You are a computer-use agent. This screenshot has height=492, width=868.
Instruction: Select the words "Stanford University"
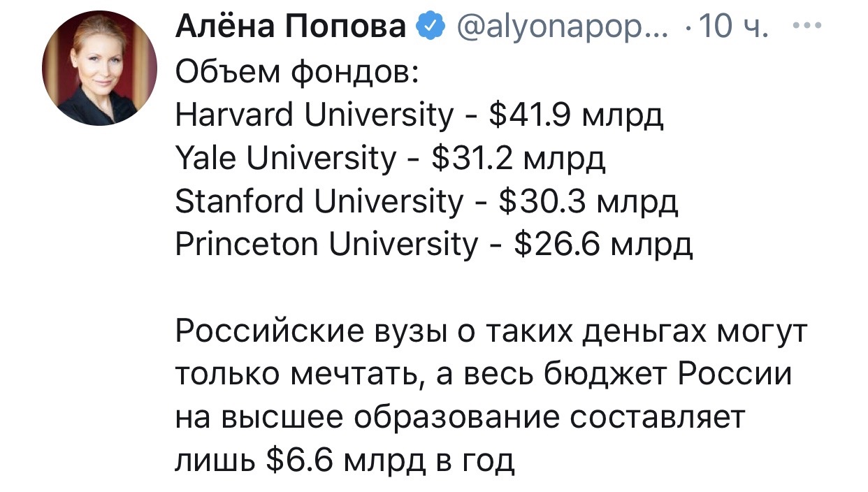(x=318, y=203)
